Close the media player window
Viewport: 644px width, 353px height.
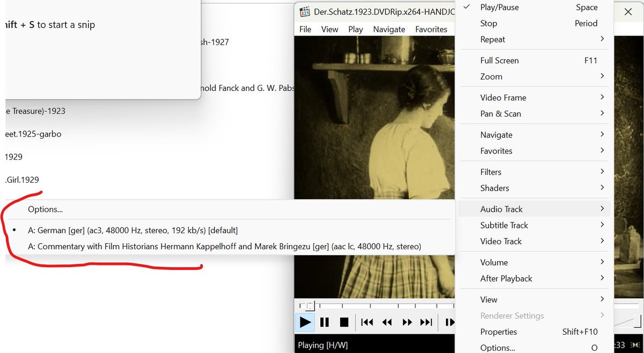point(628,11)
